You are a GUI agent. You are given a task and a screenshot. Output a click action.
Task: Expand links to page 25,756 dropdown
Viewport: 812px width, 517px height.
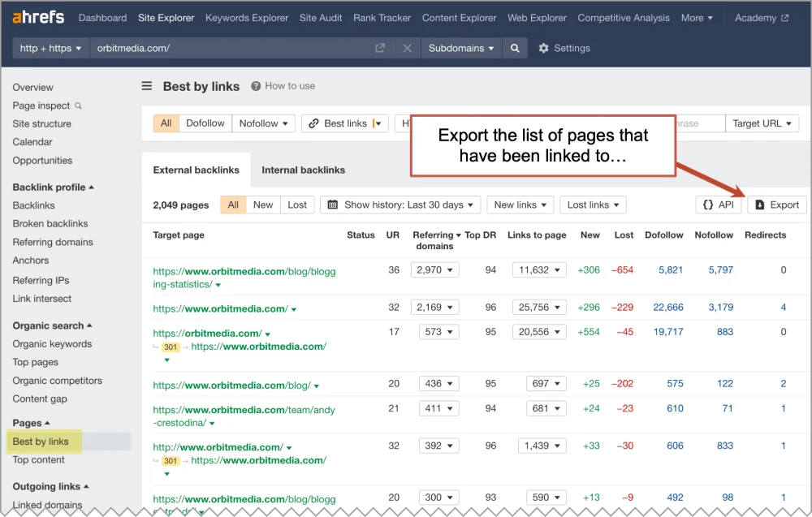539,307
